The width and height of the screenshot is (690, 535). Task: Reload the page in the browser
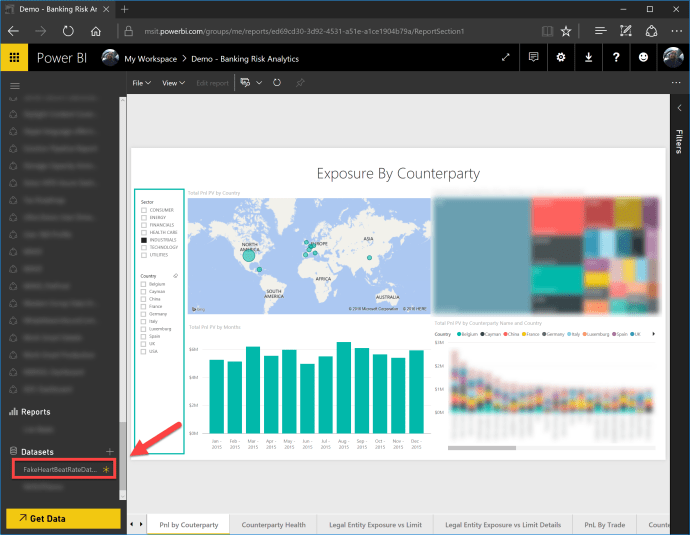pyautogui.click(x=68, y=31)
